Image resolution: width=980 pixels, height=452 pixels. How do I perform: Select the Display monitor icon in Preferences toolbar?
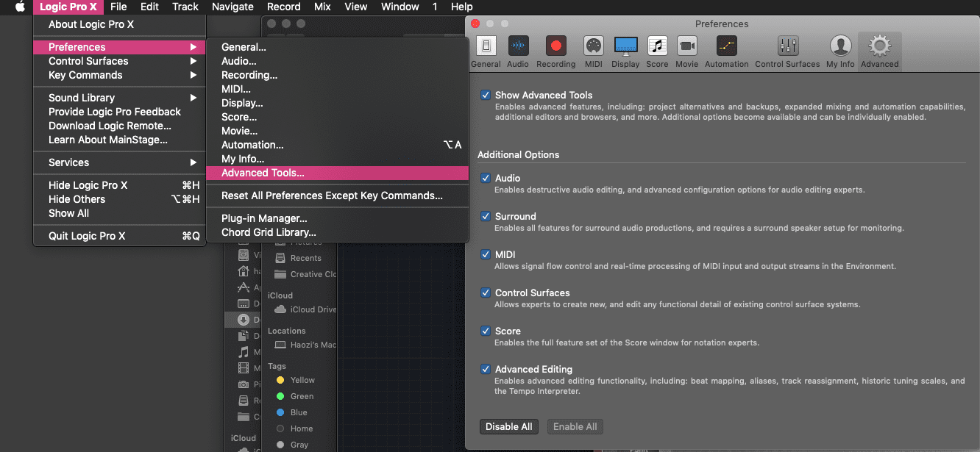point(625,46)
